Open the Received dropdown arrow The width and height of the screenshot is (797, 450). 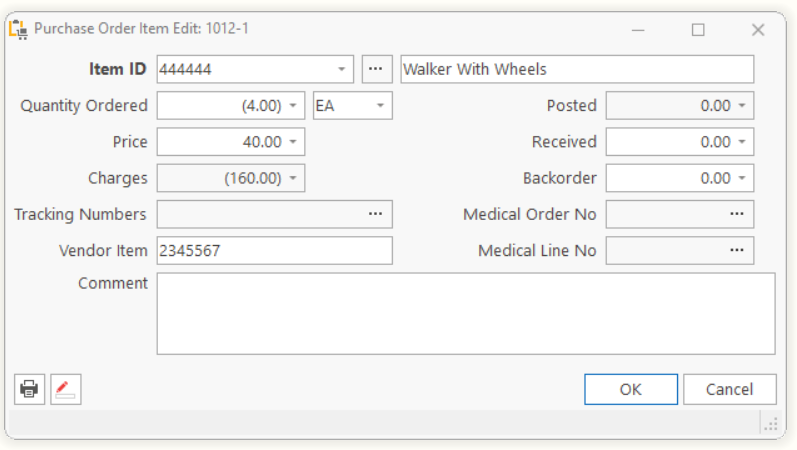pos(742,142)
